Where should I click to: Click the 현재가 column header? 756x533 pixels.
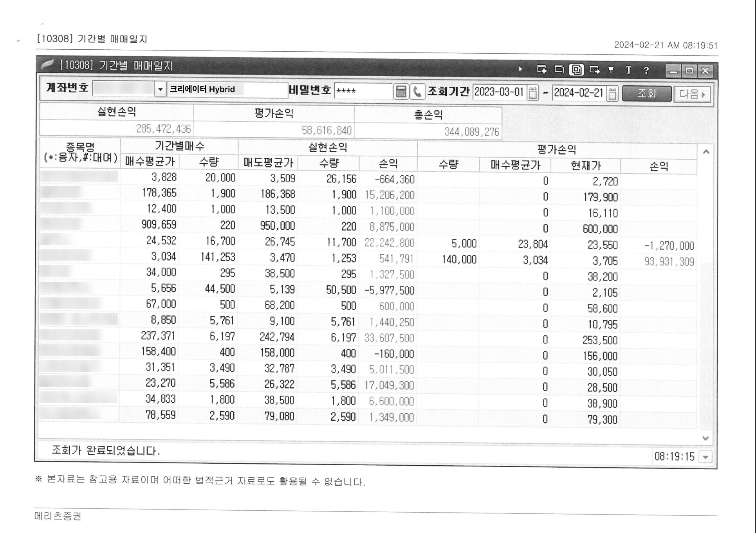[586, 166]
